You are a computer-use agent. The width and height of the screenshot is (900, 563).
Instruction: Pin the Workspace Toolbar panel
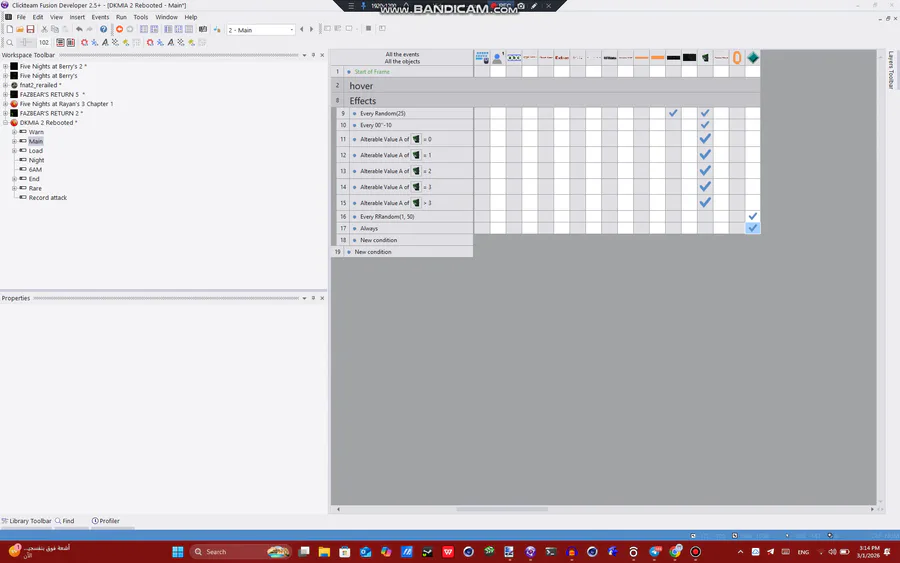click(313, 55)
